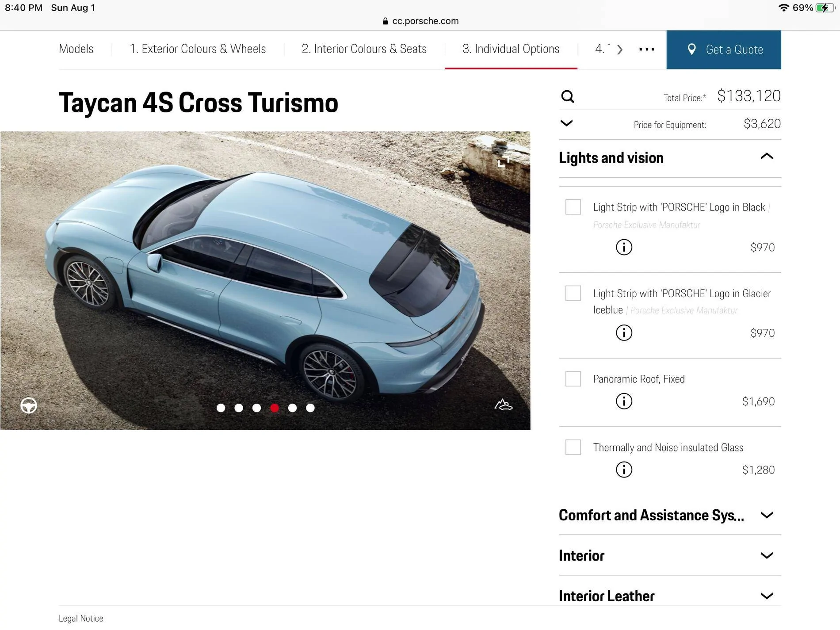Image resolution: width=840 pixels, height=630 pixels.
Task: Expand car image to fullscreen
Action: point(503,162)
